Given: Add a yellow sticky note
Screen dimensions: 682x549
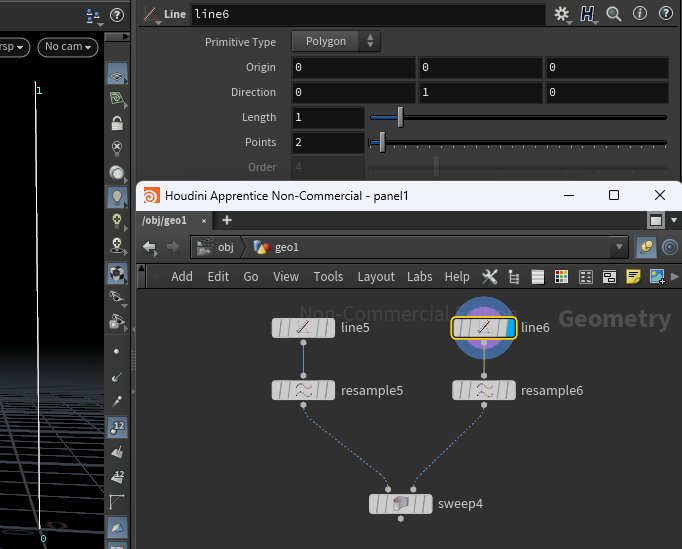Looking at the screenshot, I should (x=633, y=277).
